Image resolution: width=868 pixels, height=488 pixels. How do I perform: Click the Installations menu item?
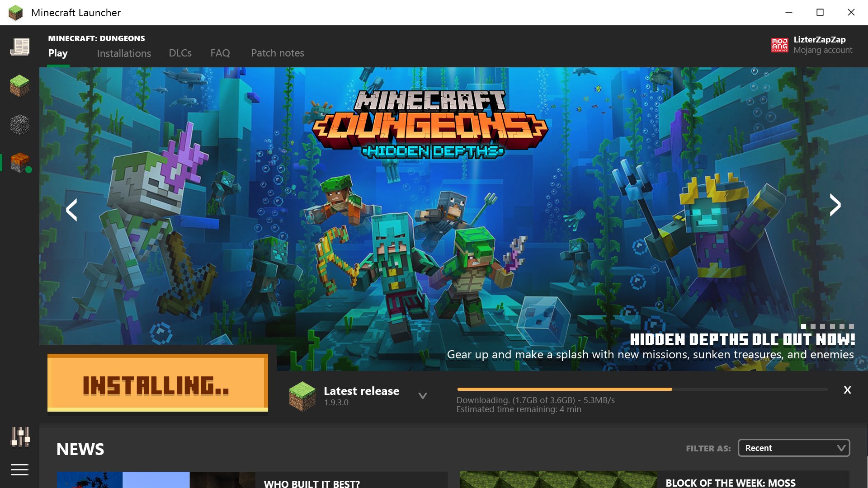pyautogui.click(x=124, y=53)
